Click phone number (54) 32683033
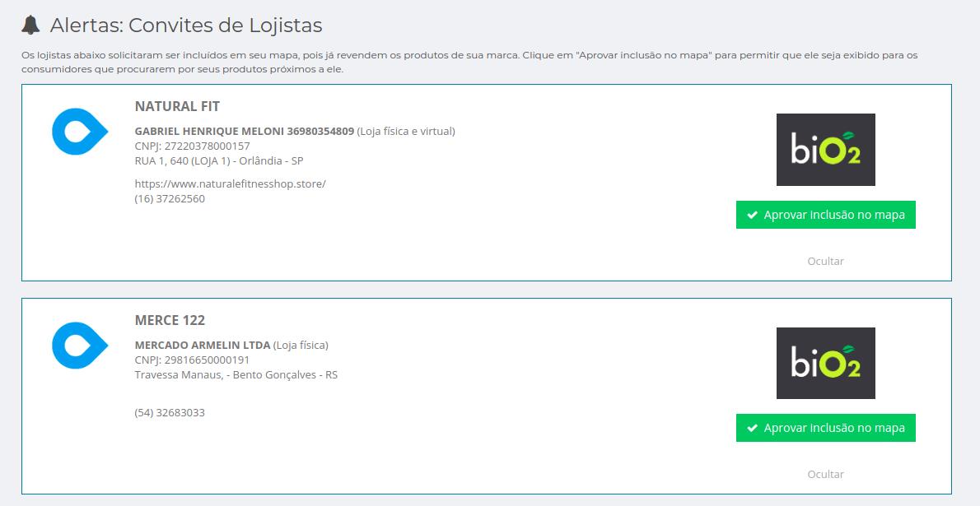Viewport: 980px width, 506px height. click(170, 412)
